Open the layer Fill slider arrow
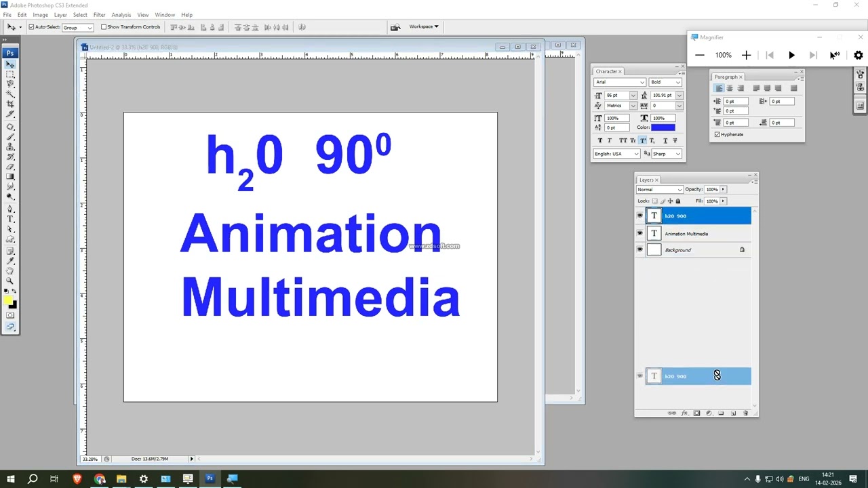This screenshot has height=488, width=868. click(x=723, y=201)
